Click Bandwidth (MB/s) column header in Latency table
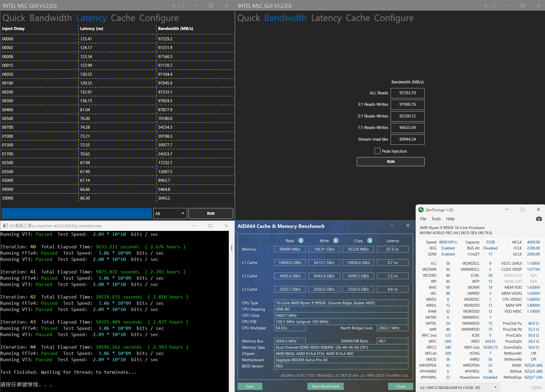 (176, 29)
